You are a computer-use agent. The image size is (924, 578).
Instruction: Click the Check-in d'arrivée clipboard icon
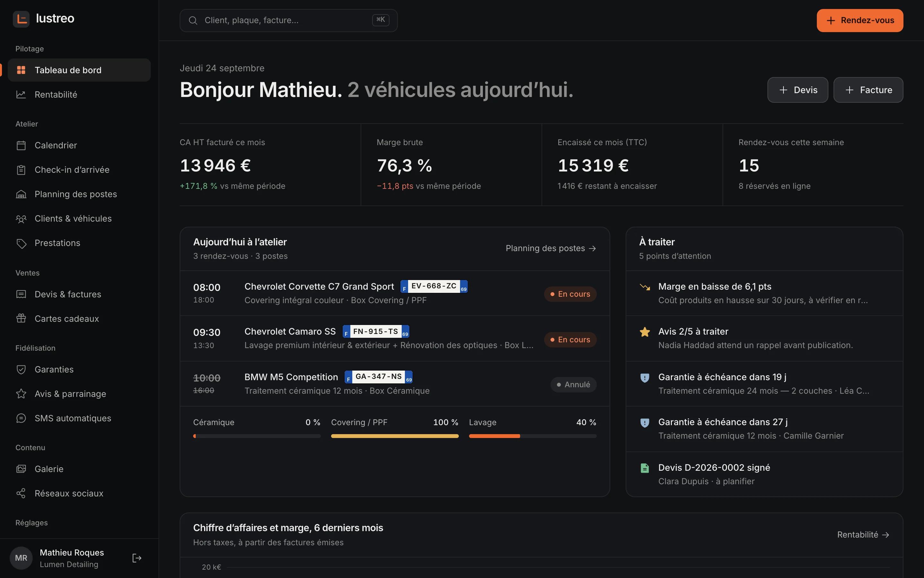pos(21,170)
